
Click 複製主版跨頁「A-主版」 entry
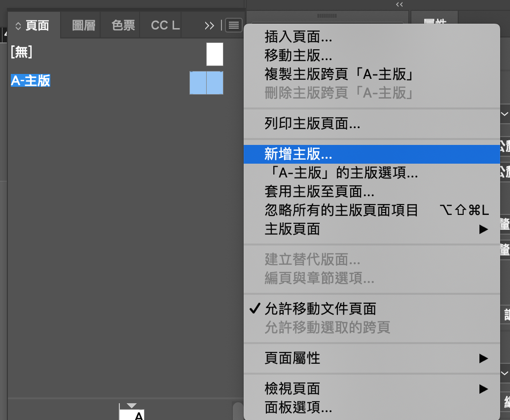[x=339, y=74]
